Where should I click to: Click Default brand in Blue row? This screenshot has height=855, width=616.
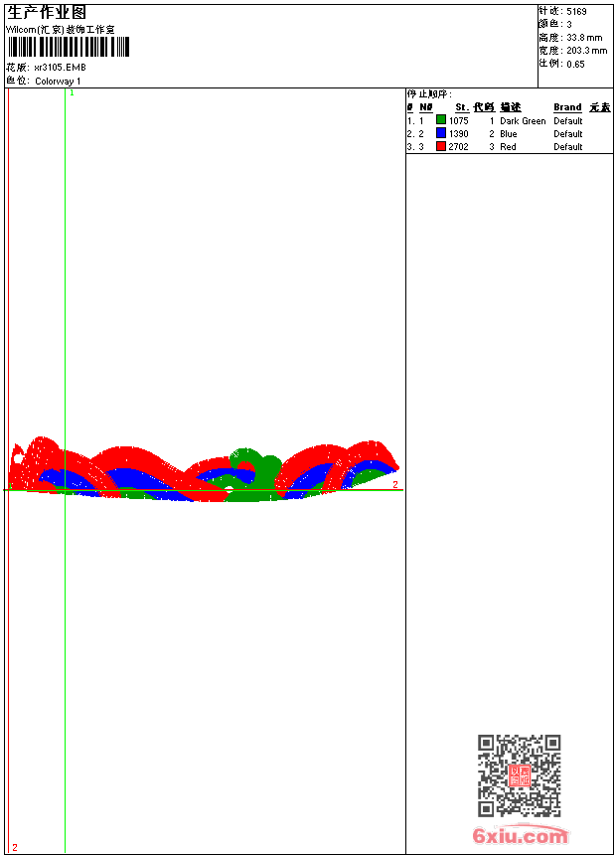pyautogui.click(x=568, y=134)
